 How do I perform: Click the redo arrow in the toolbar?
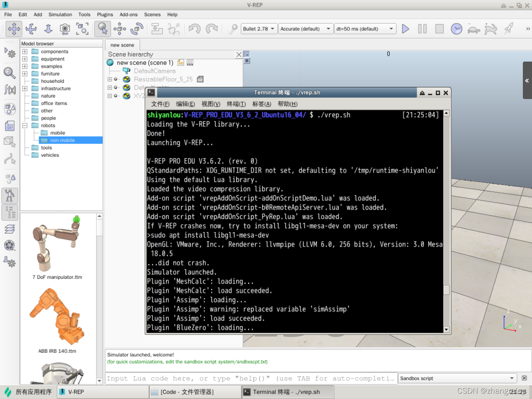point(212,29)
